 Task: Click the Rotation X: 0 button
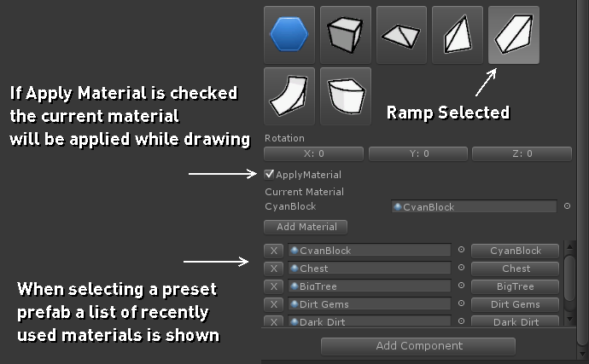313,154
